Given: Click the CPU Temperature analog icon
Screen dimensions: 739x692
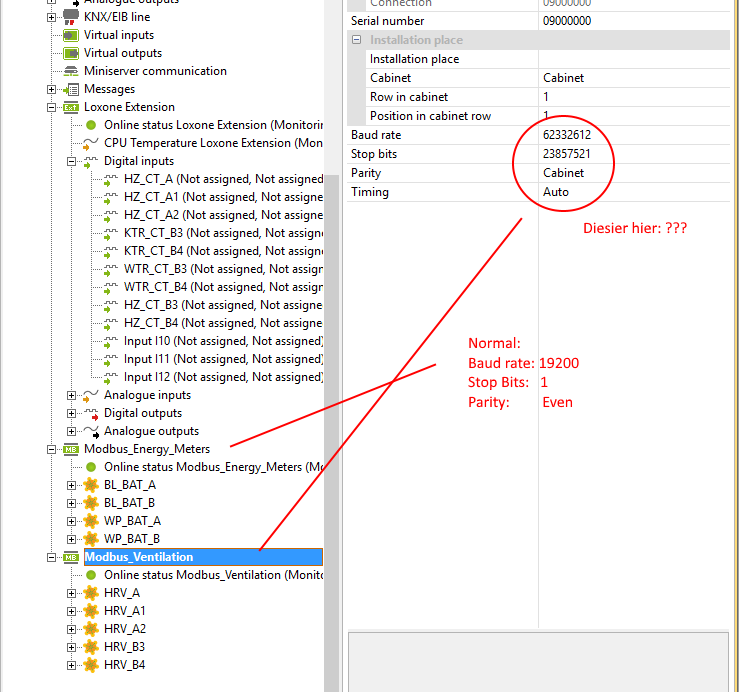Looking at the screenshot, I should point(90,143).
